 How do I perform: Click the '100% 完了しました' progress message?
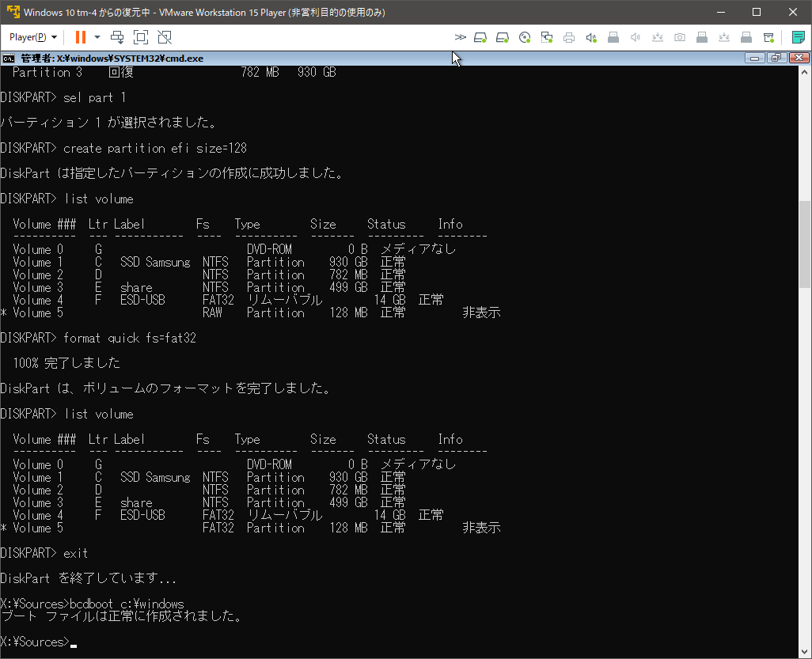(66, 363)
